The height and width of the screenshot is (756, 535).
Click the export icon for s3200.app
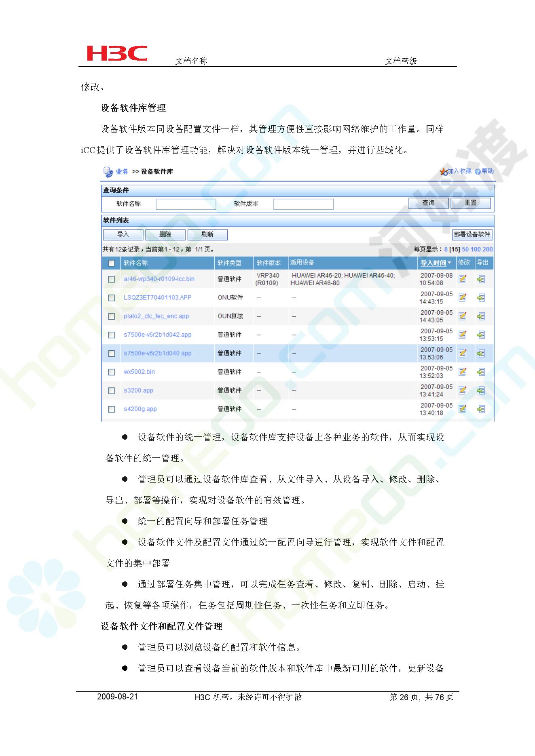pos(481,390)
